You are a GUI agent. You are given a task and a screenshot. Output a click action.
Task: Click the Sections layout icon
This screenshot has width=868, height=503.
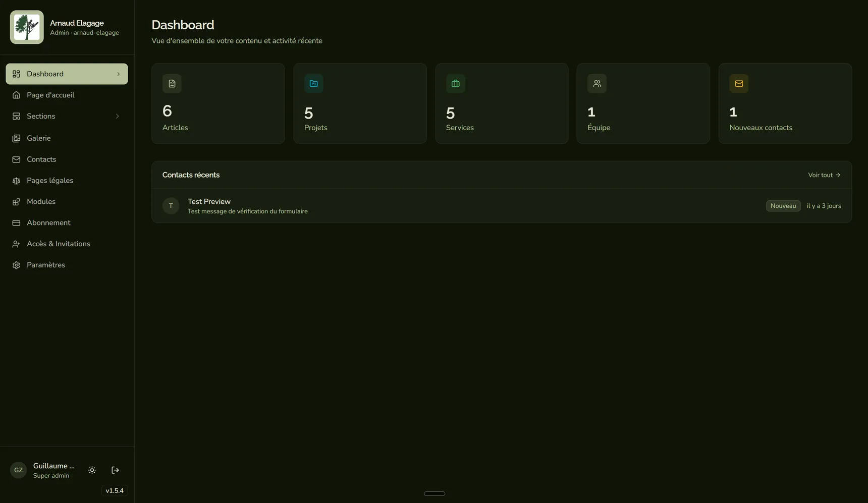pos(16,117)
